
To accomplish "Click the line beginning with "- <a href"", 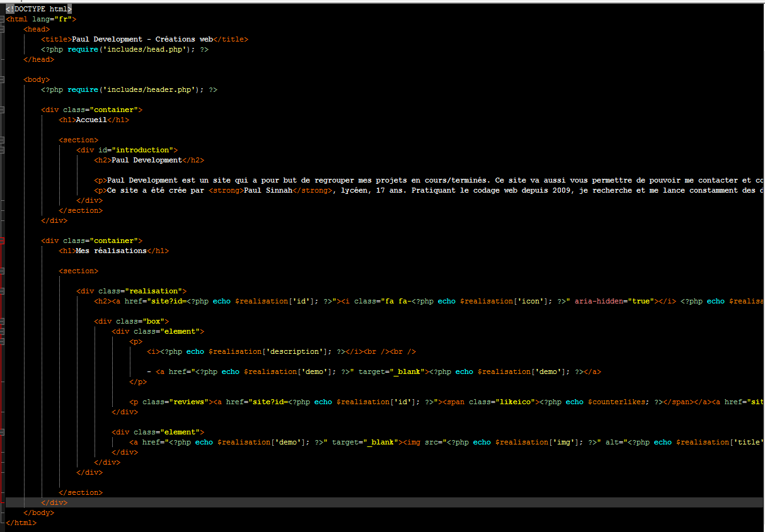I will click(374, 371).
